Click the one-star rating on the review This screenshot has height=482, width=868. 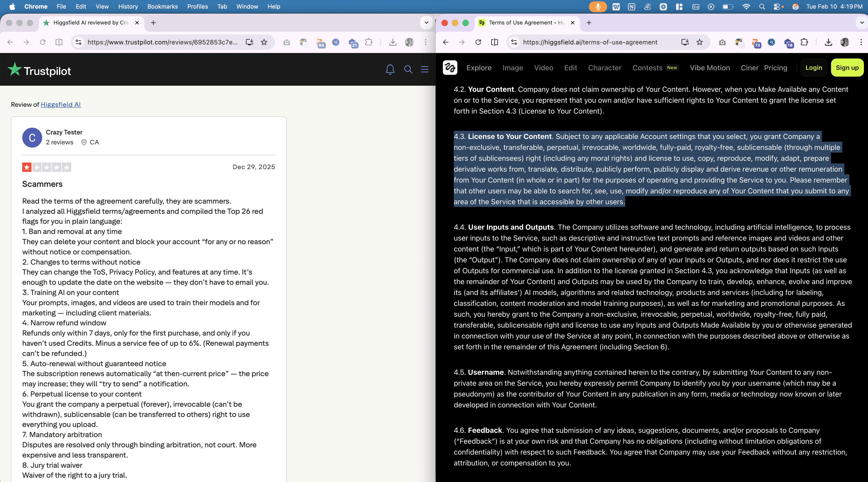click(27, 167)
